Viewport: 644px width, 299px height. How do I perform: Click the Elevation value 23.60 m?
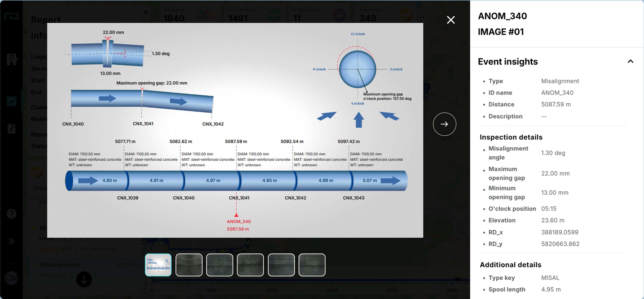tap(553, 220)
